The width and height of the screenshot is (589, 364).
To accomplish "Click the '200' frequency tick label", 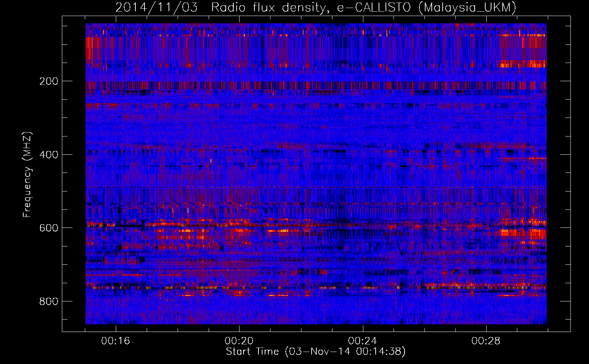I will click(49, 81).
